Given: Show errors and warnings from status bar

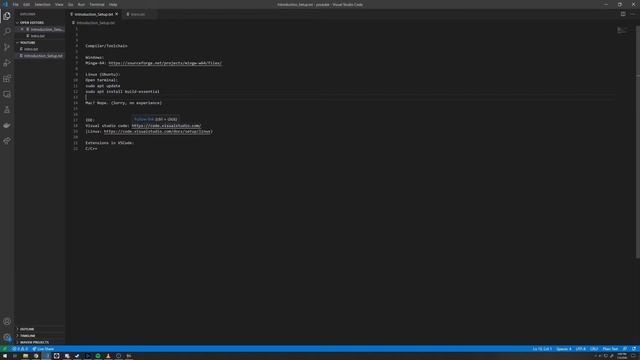Looking at the screenshot, I should click(x=20, y=349).
